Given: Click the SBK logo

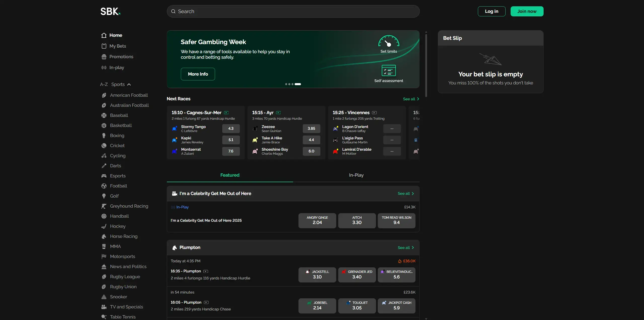Looking at the screenshot, I should [x=110, y=11].
